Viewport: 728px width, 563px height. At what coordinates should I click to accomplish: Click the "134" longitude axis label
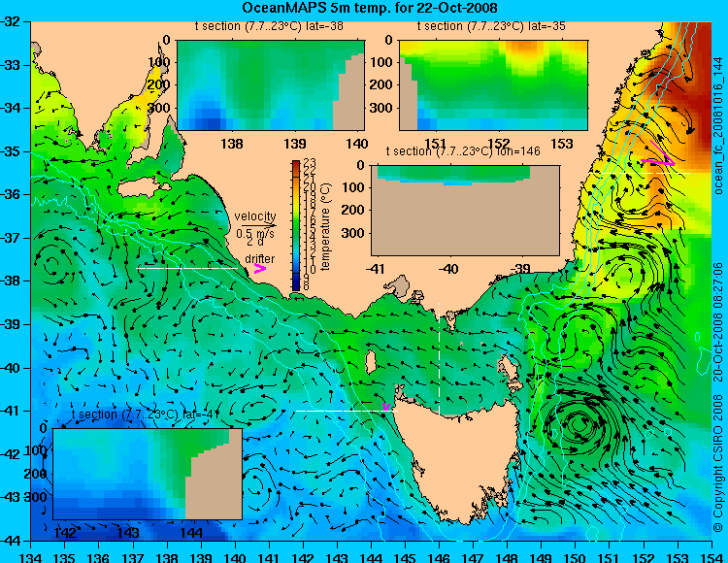(31, 556)
